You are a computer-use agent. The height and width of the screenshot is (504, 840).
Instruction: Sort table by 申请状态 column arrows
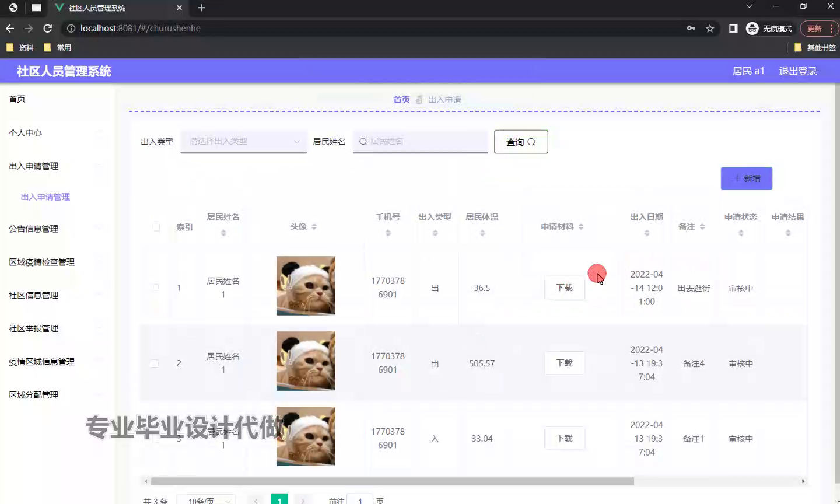[x=741, y=233]
